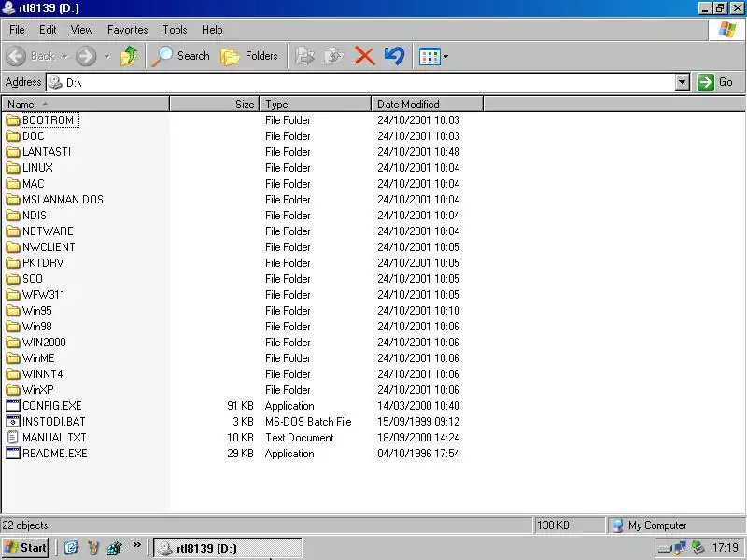Select the PKTDRV folder icon
Screen dimensions: 747x560
(x=13, y=263)
